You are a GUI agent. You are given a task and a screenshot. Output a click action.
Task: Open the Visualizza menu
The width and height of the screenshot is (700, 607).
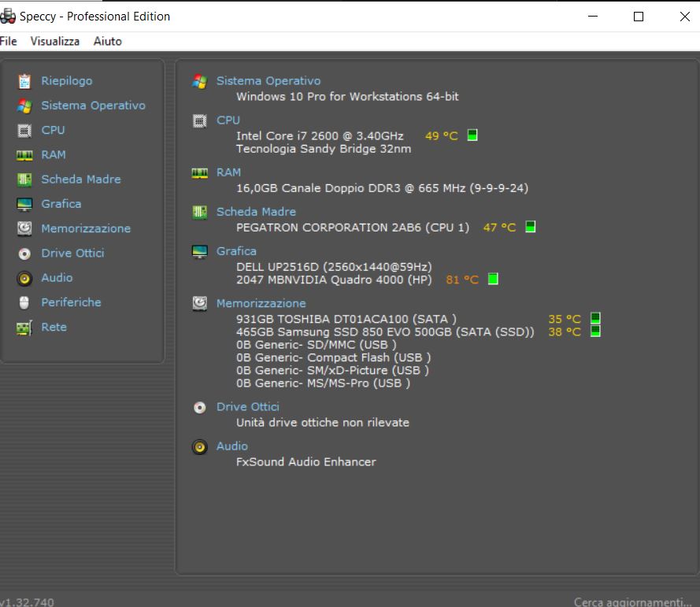pos(55,41)
